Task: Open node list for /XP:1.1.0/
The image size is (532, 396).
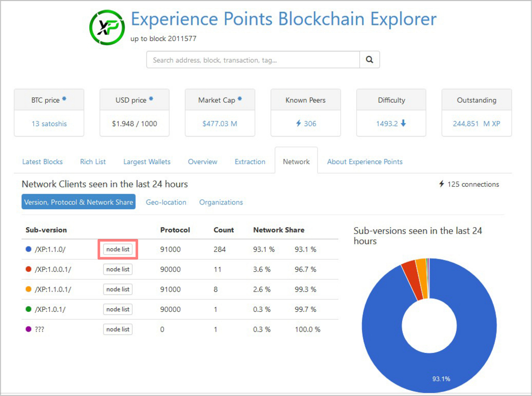Action: pyautogui.click(x=118, y=249)
